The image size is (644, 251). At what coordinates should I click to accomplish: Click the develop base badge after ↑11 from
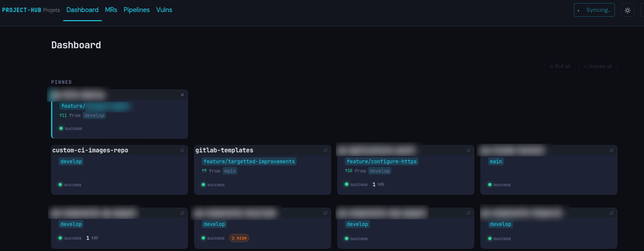coord(94,115)
